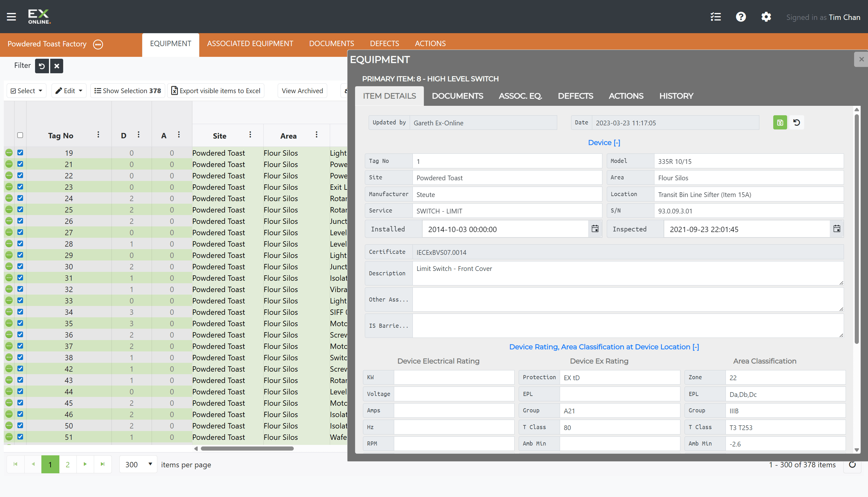This screenshot has height=497, width=868.
Task: Open Powdered Toast Factory options ellipsis icon
Action: [x=98, y=45]
